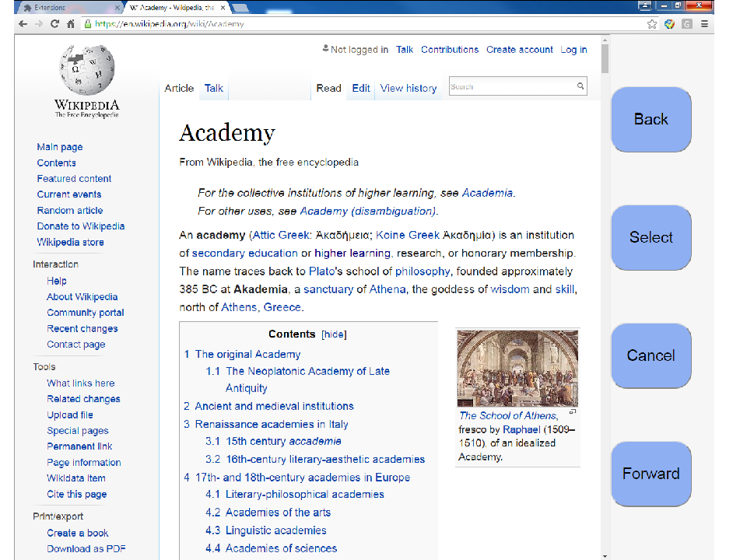Enlarge the School of Athens image icon
The image size is (747, 560).
573,411
